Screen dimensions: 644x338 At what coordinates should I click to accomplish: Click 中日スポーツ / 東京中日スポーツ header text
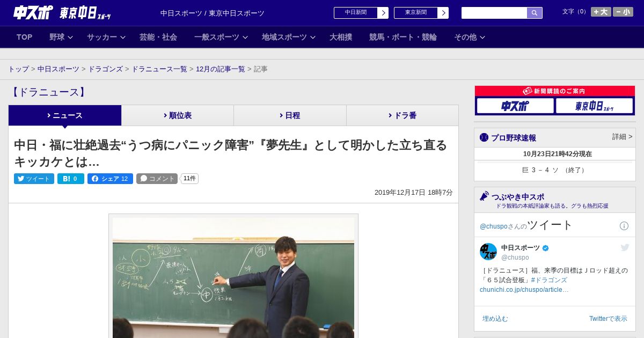pyautogui.click(x=213, y=13)
